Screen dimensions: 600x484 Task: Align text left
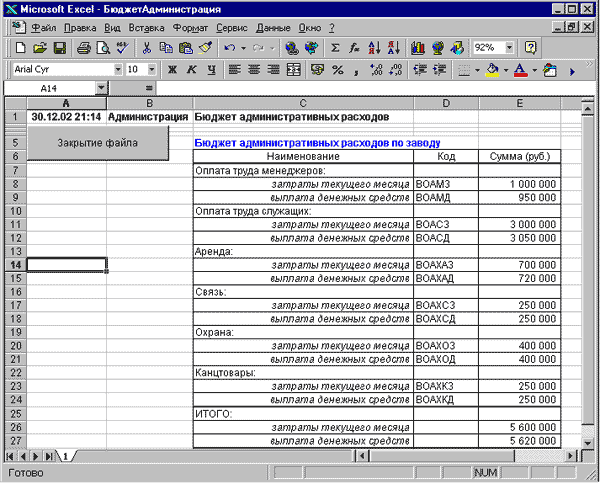[235, 70]
